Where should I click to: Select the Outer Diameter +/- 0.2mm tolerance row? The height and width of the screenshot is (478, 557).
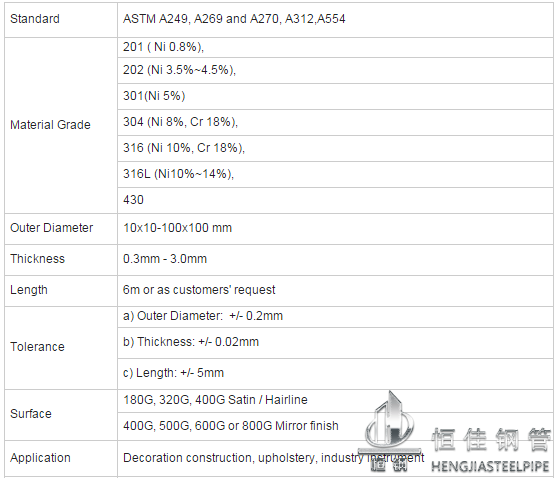pos(335,316)
